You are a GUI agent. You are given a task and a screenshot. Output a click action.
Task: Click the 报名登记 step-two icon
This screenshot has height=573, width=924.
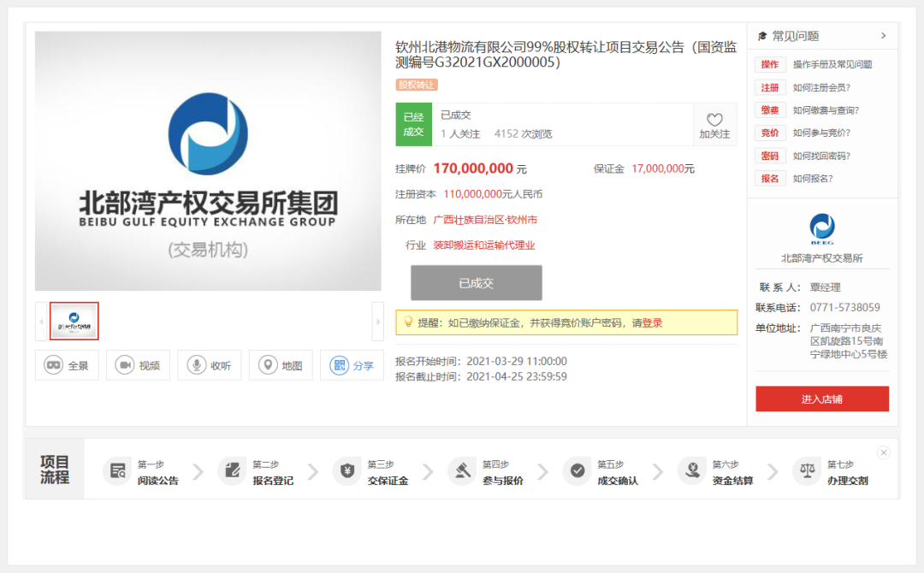tap(232, 471)
